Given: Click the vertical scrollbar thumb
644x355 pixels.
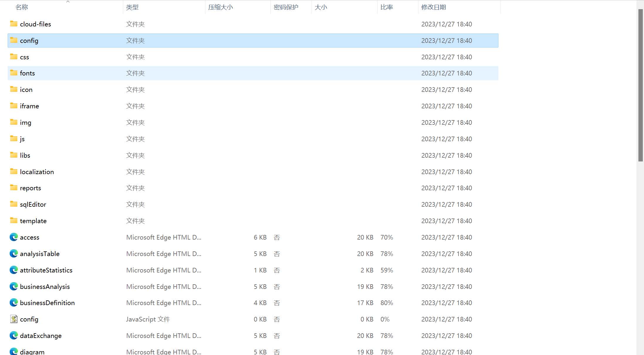Looking at the screenshot, I should coord(640,85).
